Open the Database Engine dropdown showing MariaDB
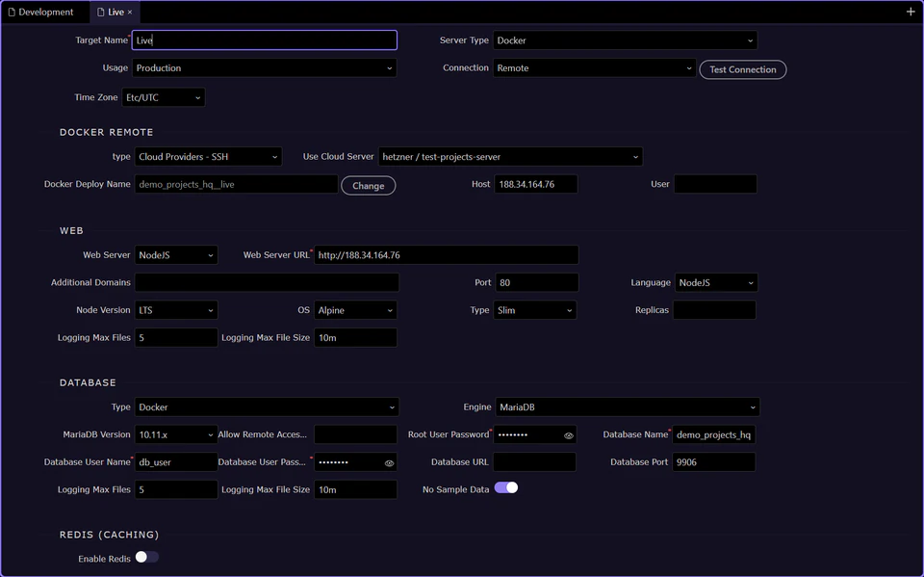924x577 pixels. 627,407
